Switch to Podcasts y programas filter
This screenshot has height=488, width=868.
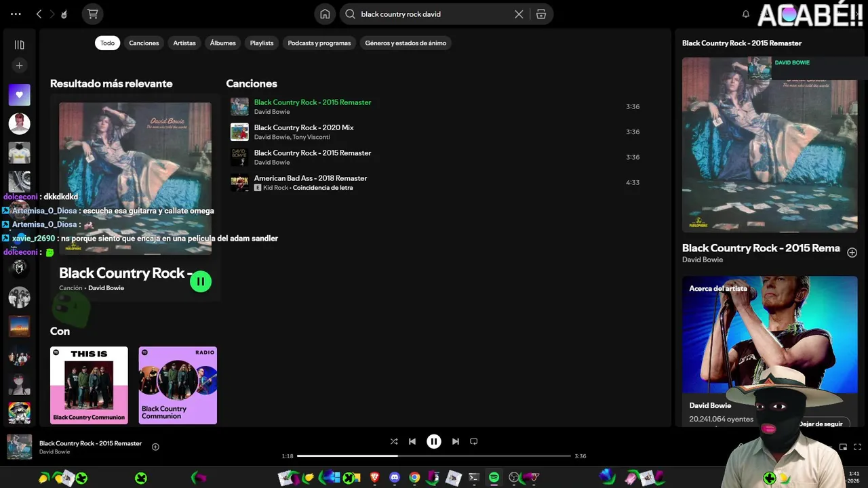pyautogui.click(x=319, y=43)
